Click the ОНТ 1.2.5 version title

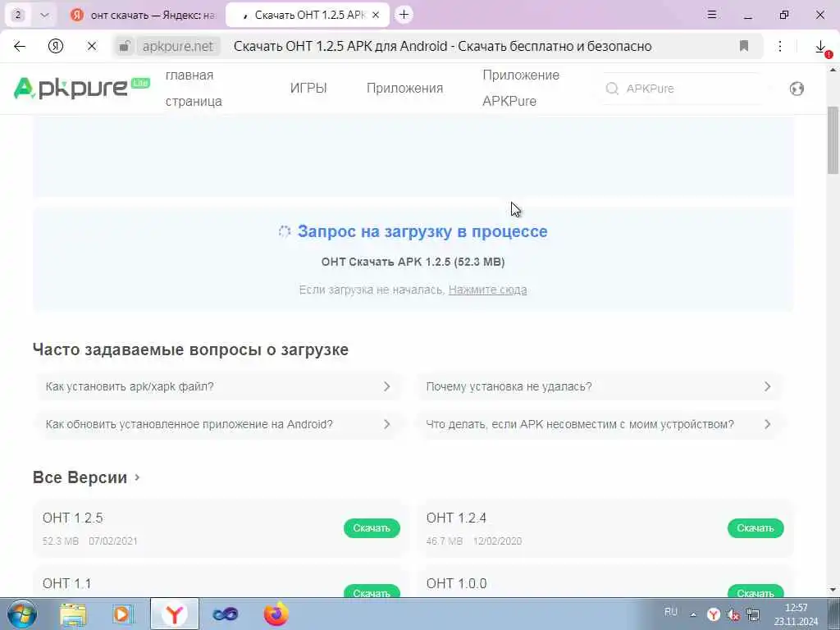click(x=73, y=518)
